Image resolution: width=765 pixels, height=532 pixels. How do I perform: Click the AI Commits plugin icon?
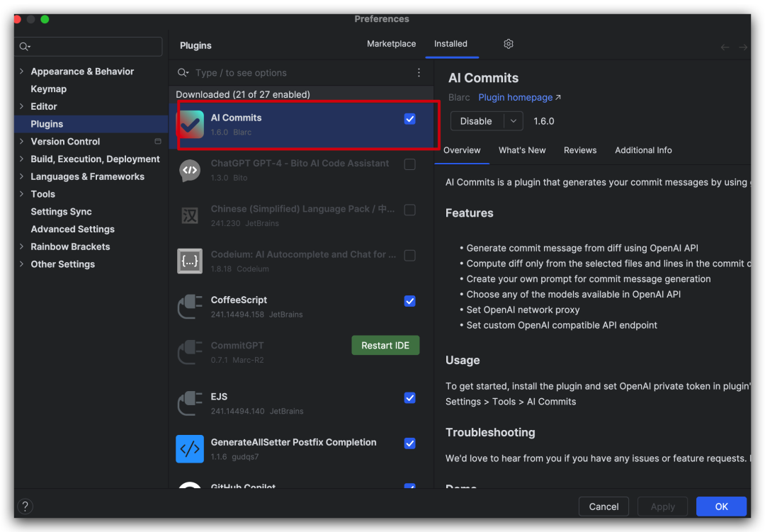click(191, 125)
